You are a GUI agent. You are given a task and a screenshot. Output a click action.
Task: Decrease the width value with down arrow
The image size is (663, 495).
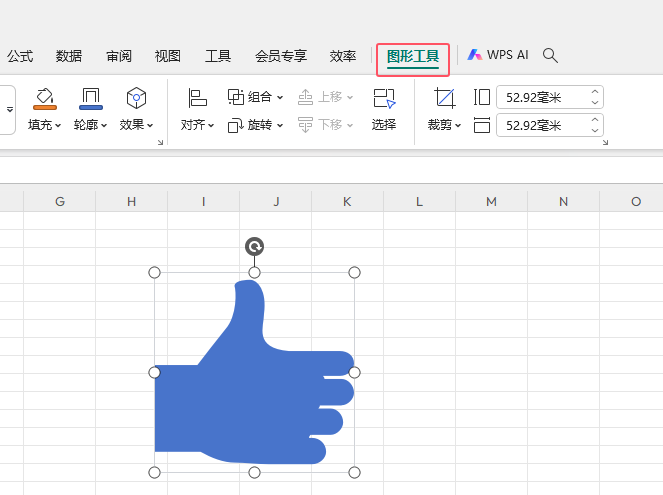(595, 130)
